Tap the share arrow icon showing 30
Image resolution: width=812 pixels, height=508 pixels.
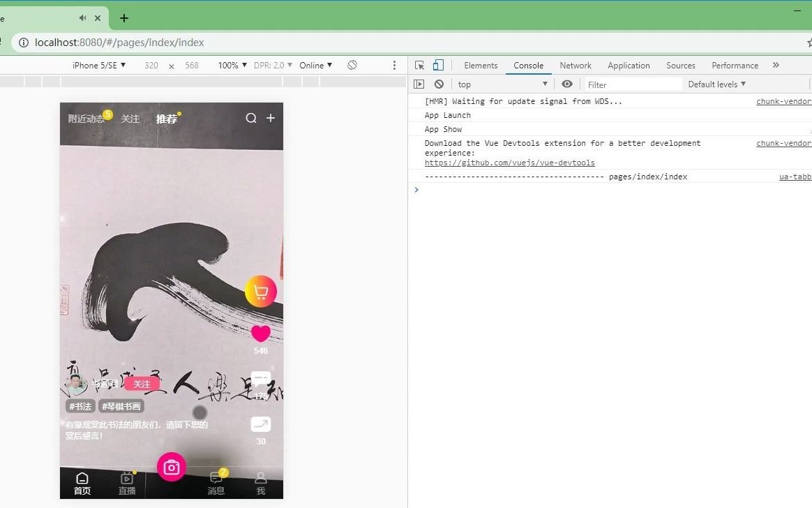coord(260,424)
